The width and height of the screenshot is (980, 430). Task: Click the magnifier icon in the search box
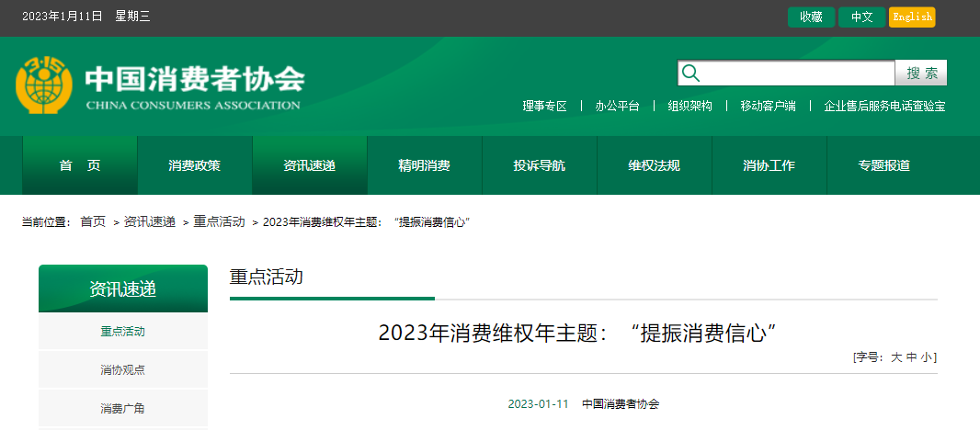[690, 74]
